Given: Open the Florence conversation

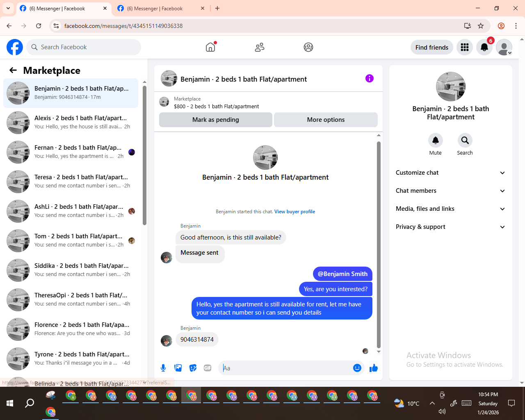Looking at the screenshot, I should point(71,329).
